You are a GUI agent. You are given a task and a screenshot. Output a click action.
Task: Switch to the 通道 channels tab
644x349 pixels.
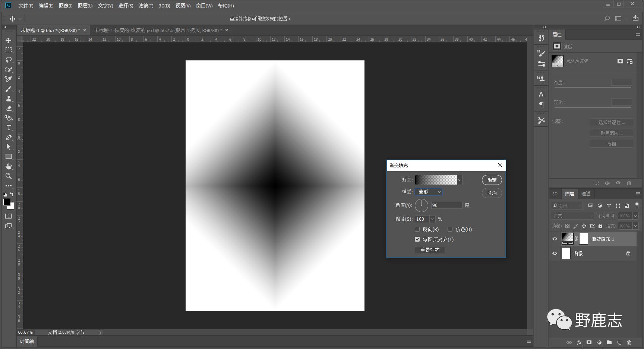pos(586,194)
